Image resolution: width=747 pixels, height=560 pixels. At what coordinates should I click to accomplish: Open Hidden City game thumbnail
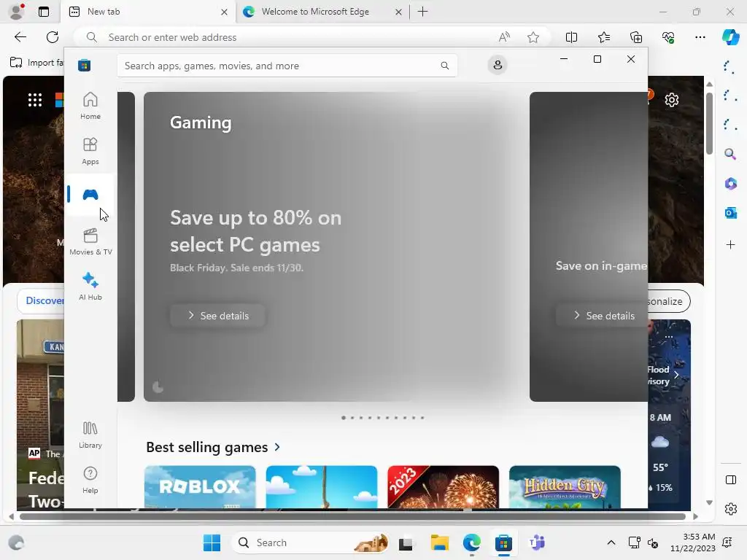tap(565, 486)
